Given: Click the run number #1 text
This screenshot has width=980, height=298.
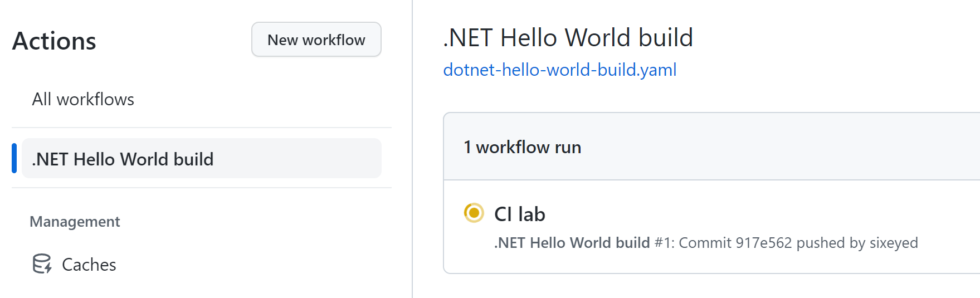Looking at the screenshot, I should click(x=664, y=243).
